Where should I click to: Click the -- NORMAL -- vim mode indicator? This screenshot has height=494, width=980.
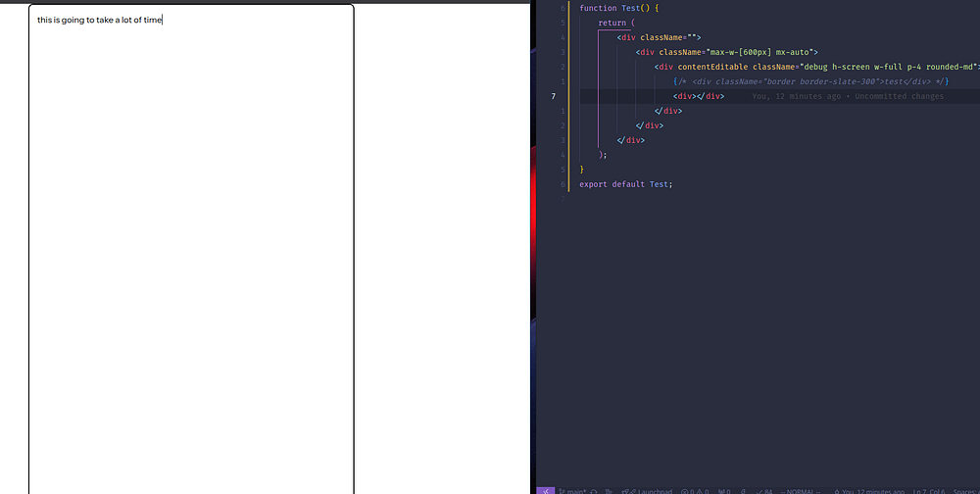coord(800,491)
